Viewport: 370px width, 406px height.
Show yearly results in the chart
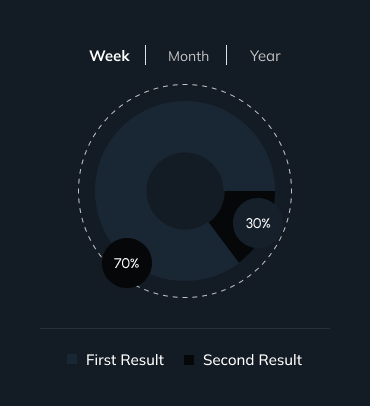click(265, 56)
